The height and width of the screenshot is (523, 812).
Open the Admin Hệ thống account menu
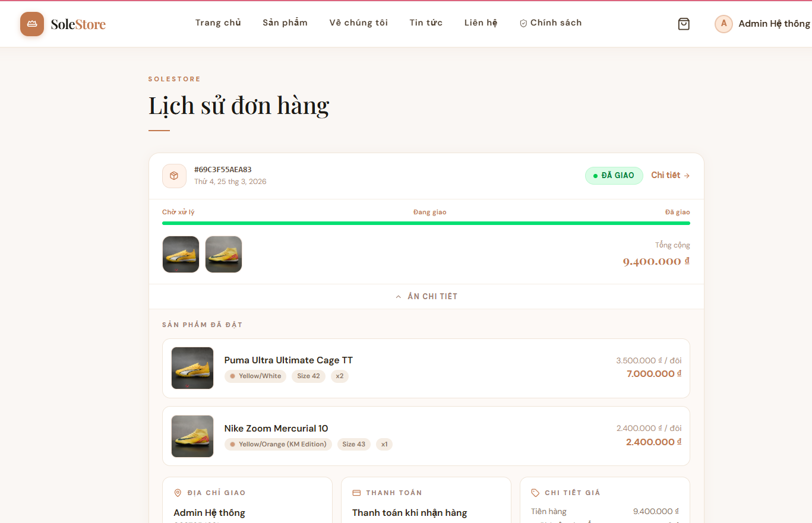763,24
